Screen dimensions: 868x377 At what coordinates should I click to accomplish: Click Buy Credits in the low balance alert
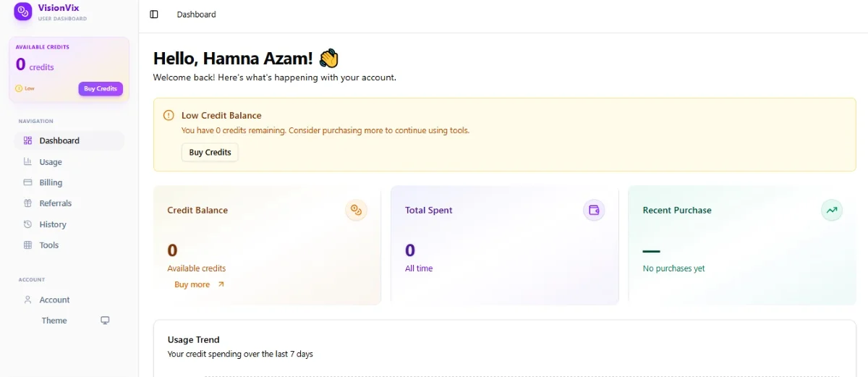point(210,153)
